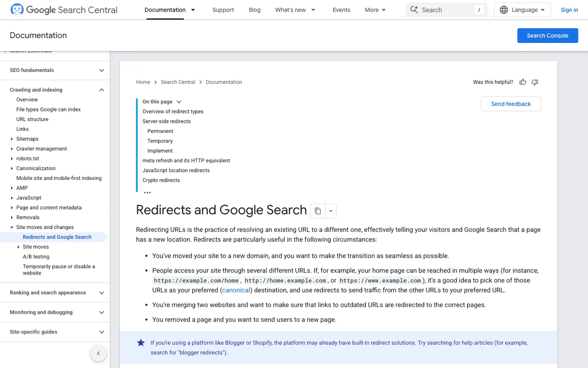Expand the robots.txt tree item
Image resolution: width=588 pixels, height=368 pixels.
coord(12,159)
